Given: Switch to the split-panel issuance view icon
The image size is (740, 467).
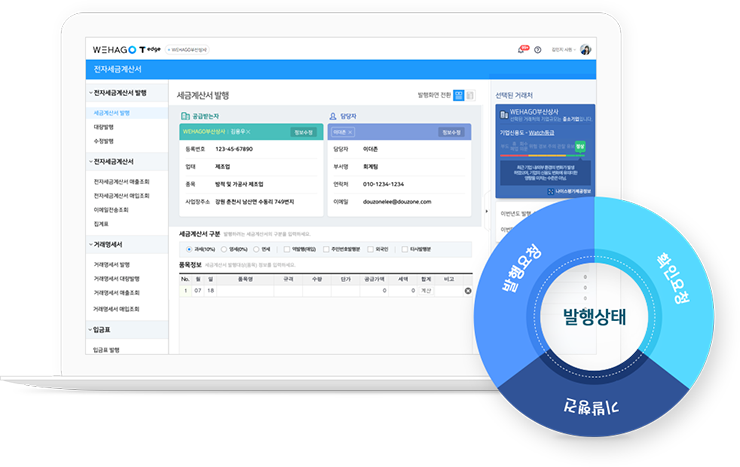Looking at the screenshot, I should coord(458,95).
